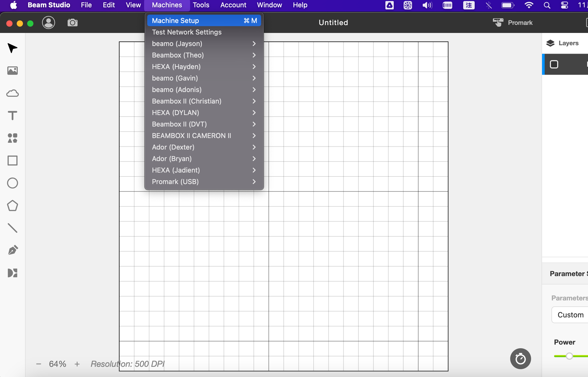Viewport: 588px width, 377px height.
Task: Click the user account avatar icon
Action: click(49, 23)
